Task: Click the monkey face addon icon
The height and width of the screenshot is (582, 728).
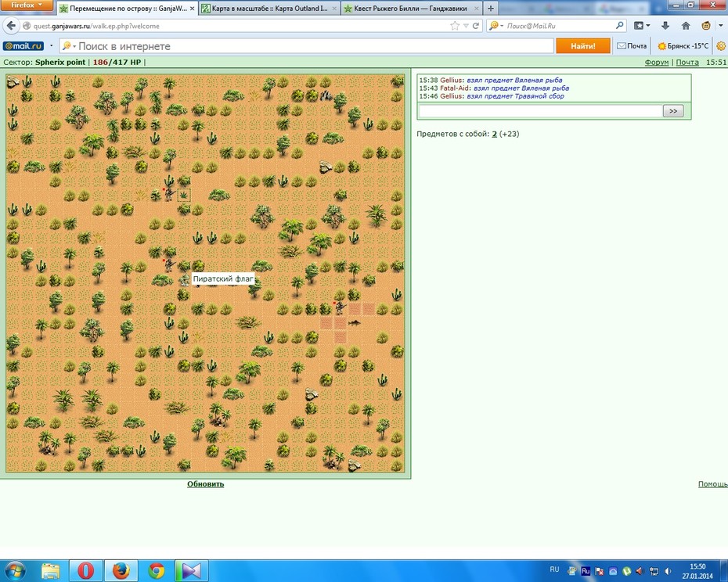Action: point(706,26)
